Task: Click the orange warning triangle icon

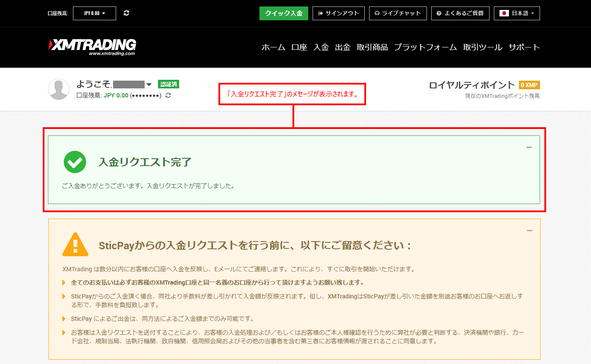Action: pyautogui.click(x=75, y=245)
